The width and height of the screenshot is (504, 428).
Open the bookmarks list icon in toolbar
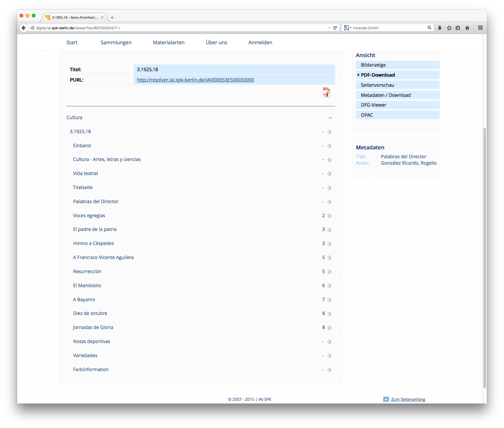(x=458, y=28)
